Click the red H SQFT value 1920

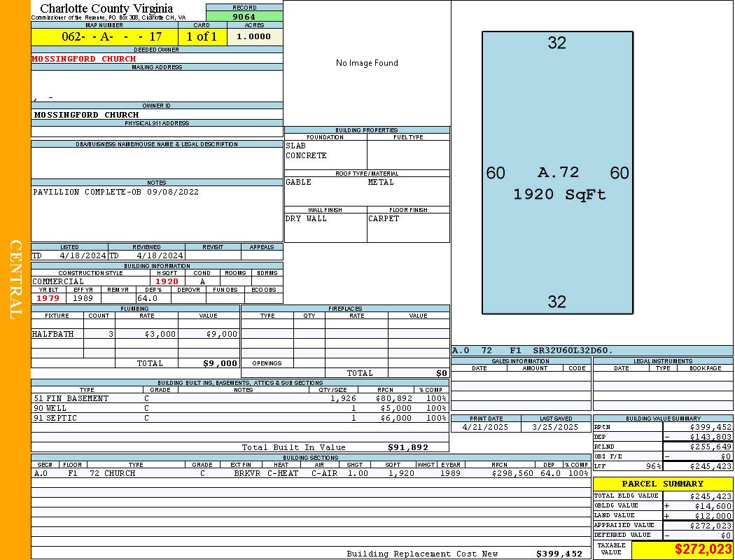pyautogui.click(x=167, y=281)
